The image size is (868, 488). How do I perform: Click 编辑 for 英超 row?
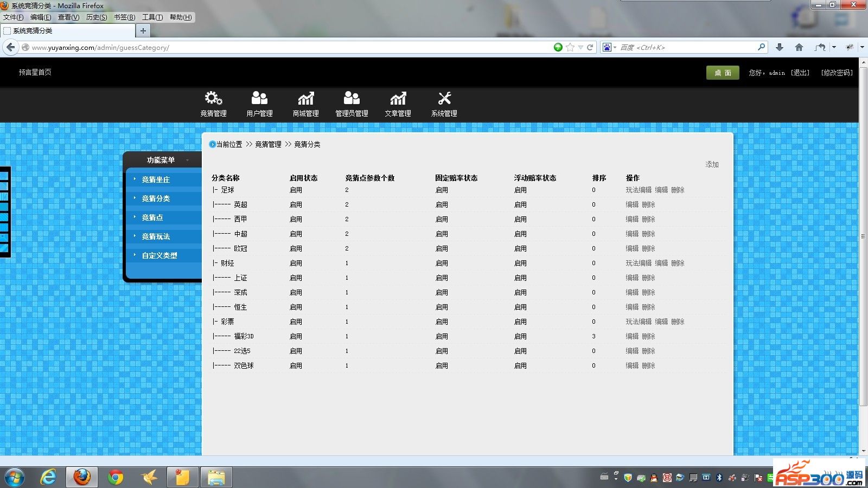[632, 204]
